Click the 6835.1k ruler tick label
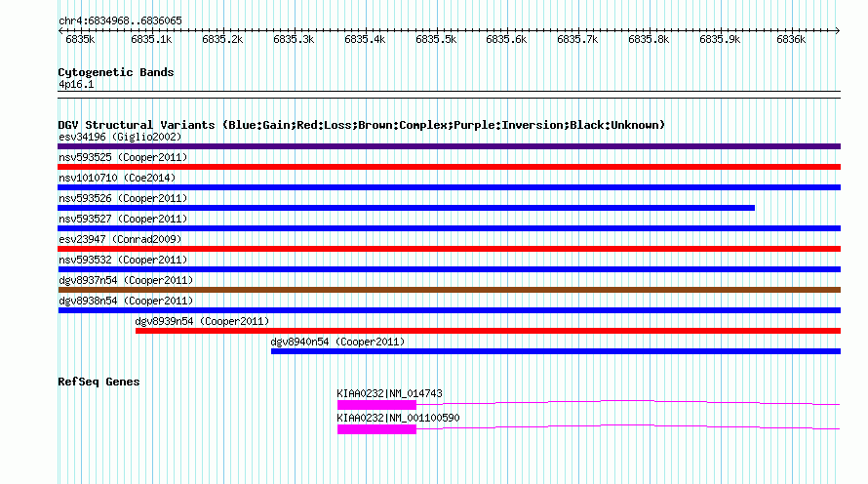 [151, 39]
